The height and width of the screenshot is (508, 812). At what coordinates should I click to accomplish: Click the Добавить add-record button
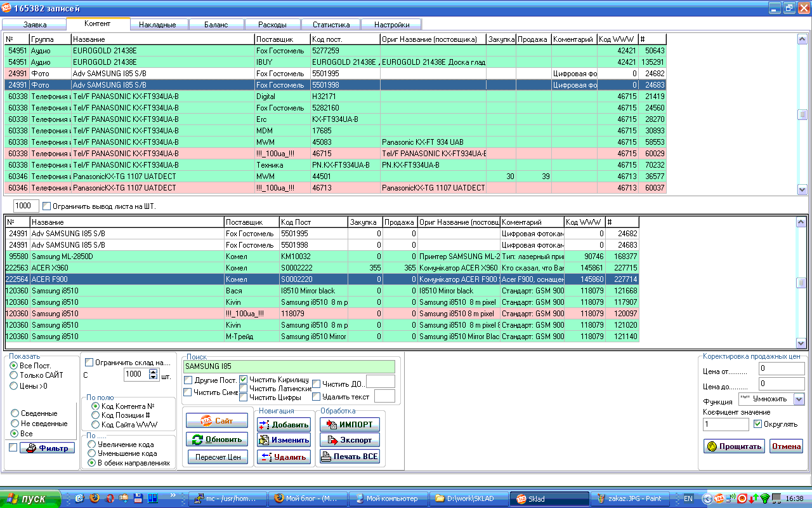[284, 425]
